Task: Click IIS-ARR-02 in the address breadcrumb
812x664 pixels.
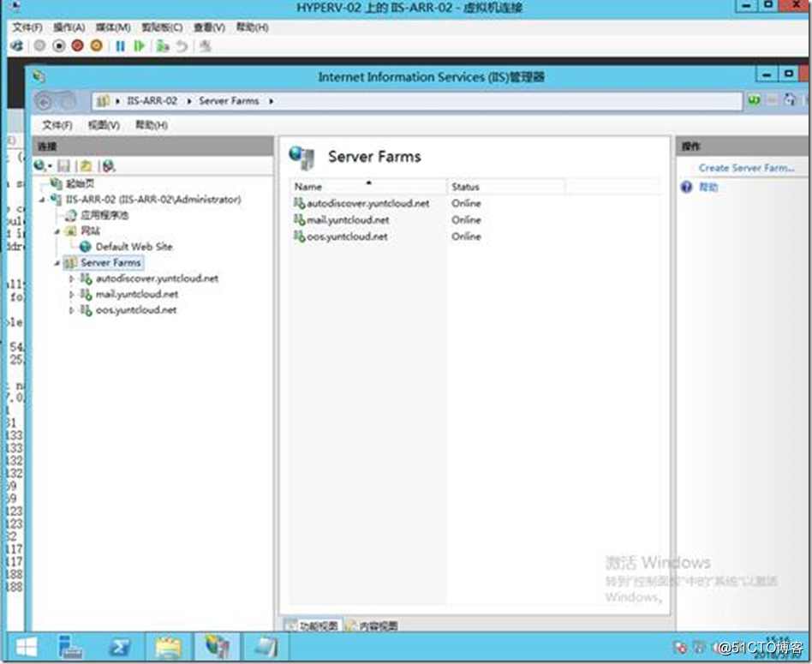Action: point(152,101)
